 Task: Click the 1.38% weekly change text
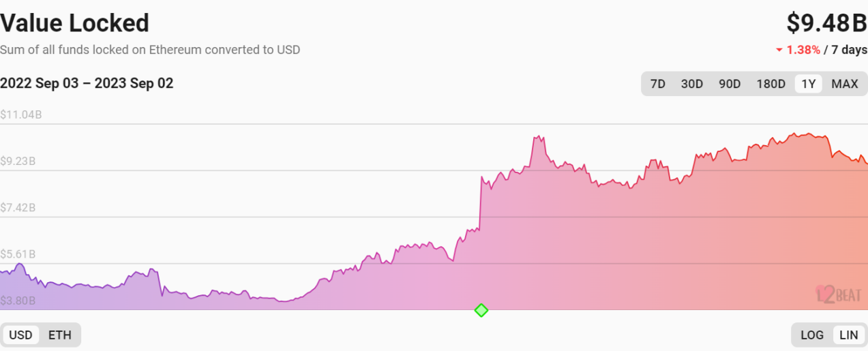tap(803, 50)
